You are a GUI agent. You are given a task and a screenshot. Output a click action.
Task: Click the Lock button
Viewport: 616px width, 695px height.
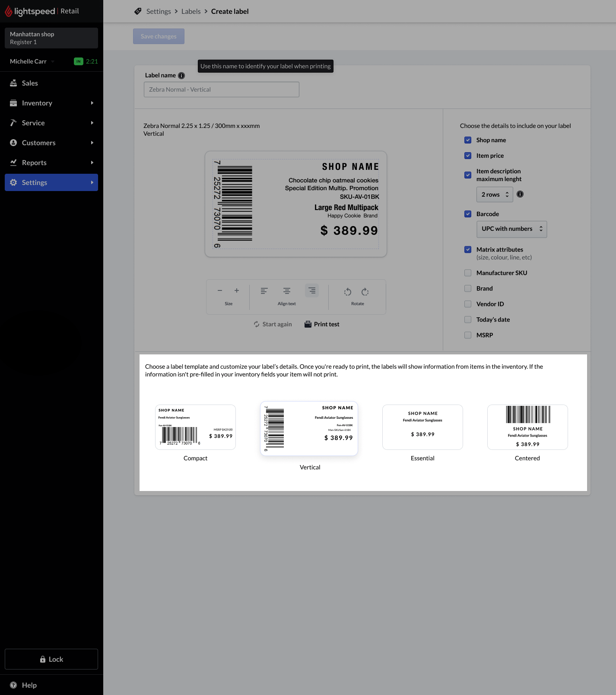click(x=51, y=659)
